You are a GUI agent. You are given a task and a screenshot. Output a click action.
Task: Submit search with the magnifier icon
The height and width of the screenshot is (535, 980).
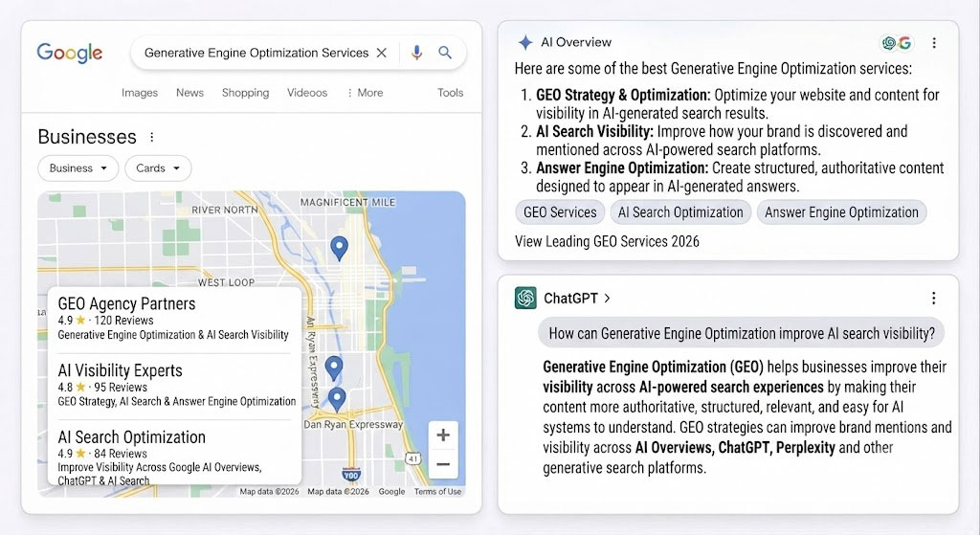tap(445, 53)
